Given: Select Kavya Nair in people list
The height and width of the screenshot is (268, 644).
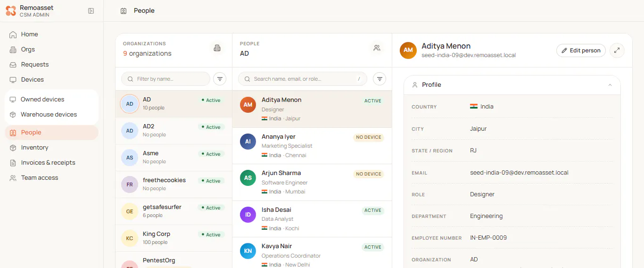Looking at the screenshot, I should 312,253.
